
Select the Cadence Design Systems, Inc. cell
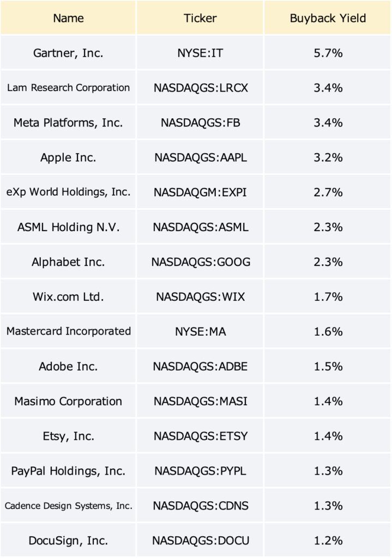click(68, 506)
